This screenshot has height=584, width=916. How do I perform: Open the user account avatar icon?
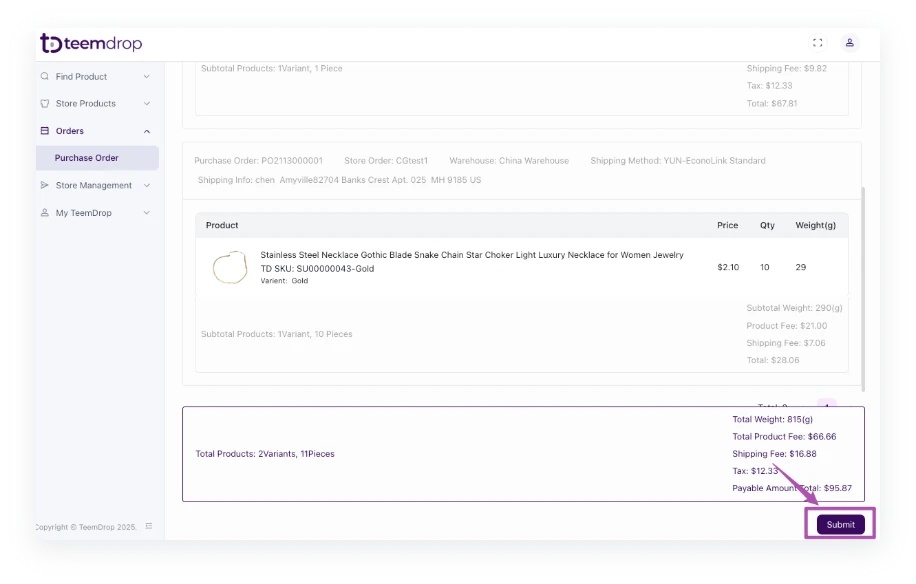[x=849, y=43]
